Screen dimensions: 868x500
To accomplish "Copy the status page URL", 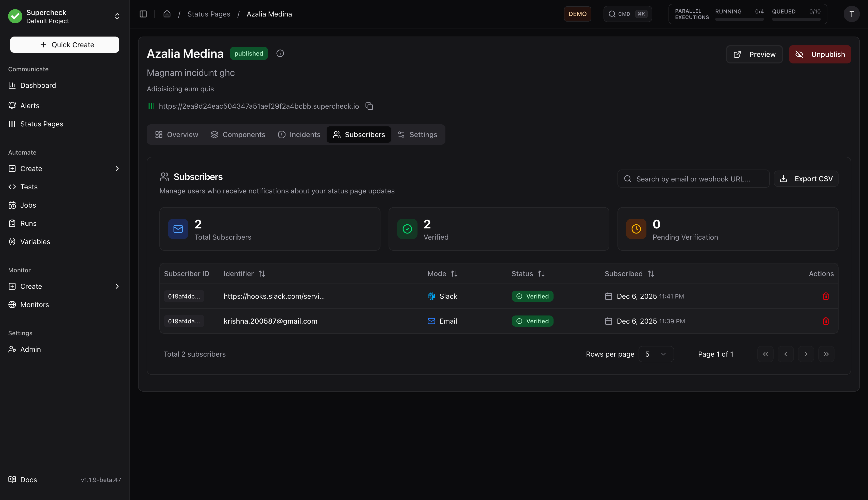I will coord(370,106).
